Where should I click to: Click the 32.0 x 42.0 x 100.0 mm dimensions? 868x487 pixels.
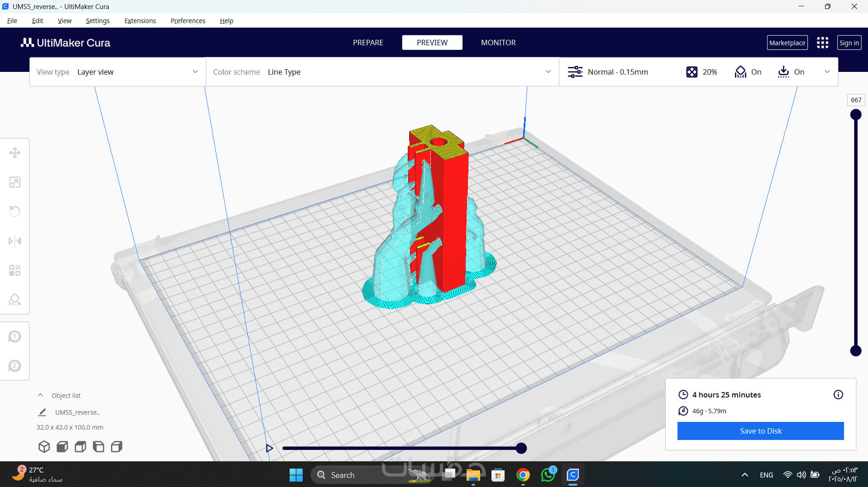click(x=70, y=427)
